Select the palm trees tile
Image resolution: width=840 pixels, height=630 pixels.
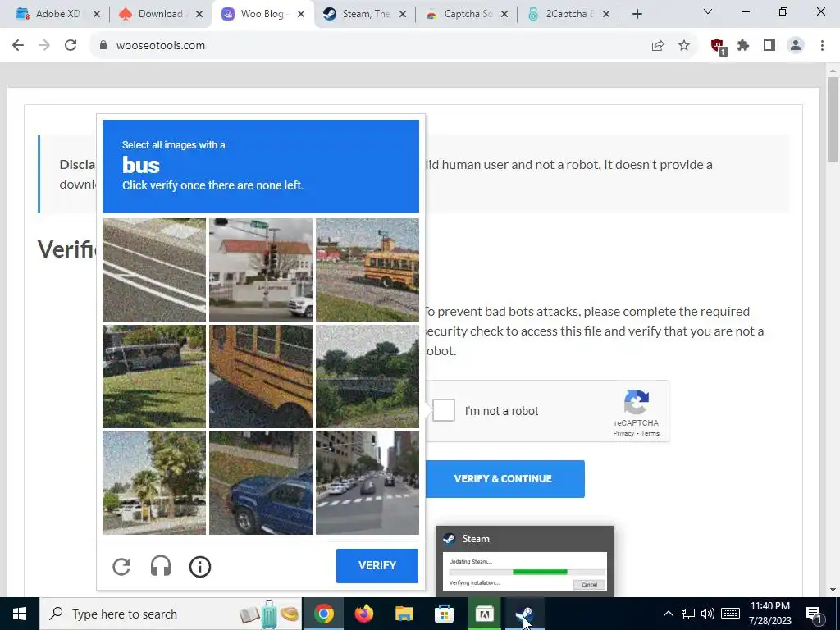coord(154,483)
